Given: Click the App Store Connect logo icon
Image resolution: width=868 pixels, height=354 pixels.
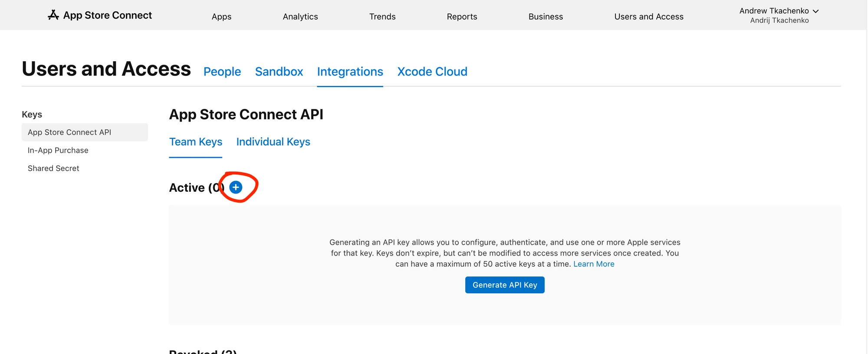Looking at the screenshot, I should [x=53, y=15].
